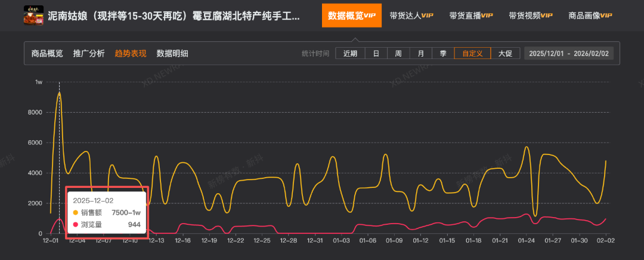Switch to 带货直播 tab
The image size is (644, 260).
[x=470, y=15]
